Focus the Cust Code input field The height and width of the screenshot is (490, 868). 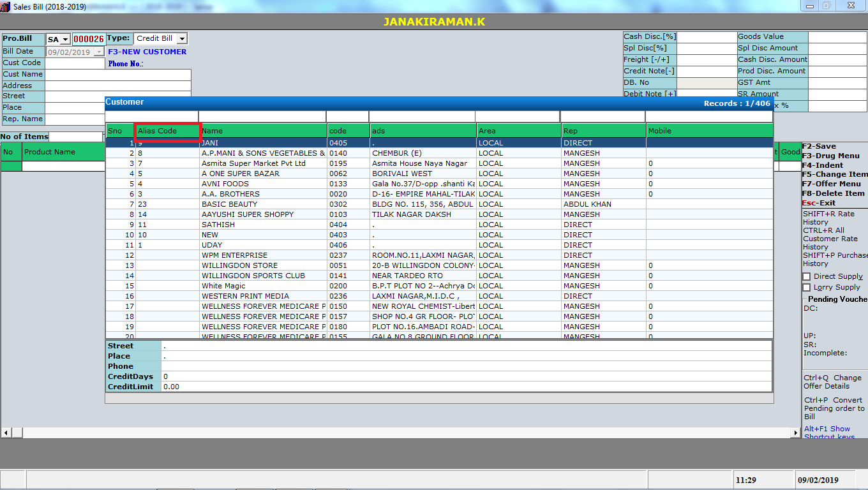(75, 63)
